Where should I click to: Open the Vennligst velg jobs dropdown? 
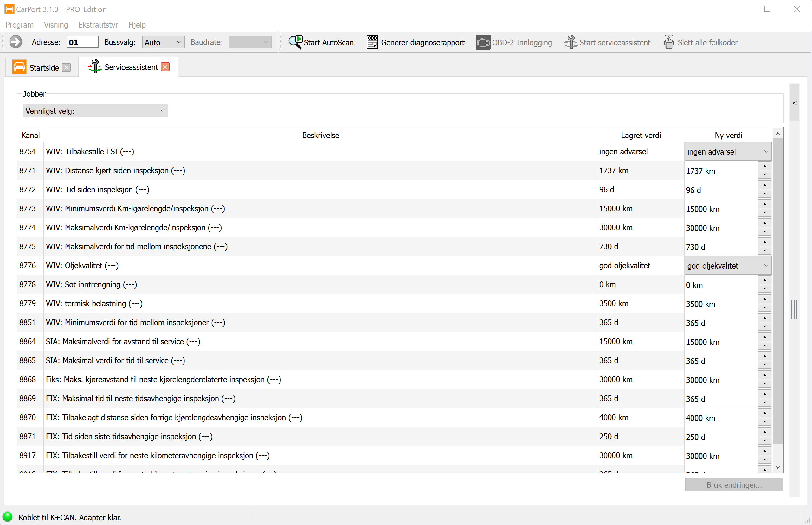[x=95, y=111]
